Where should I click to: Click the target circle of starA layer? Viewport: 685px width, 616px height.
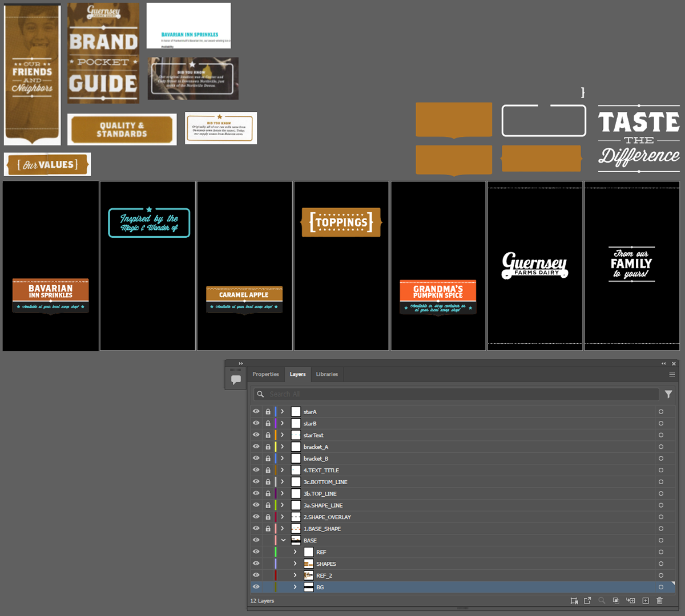(x=661, y=412)
